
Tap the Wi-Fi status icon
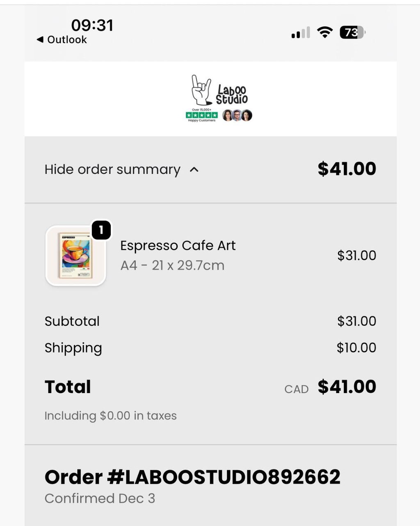[x=325, y=32]
